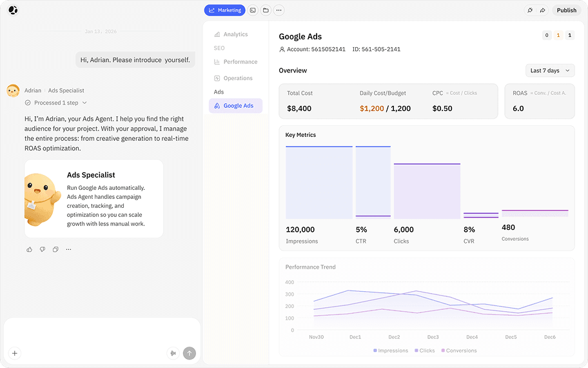This screenshot has width=588, height=368.
Task: Click the Marketing tab button
Action: (x=224, y=10)
